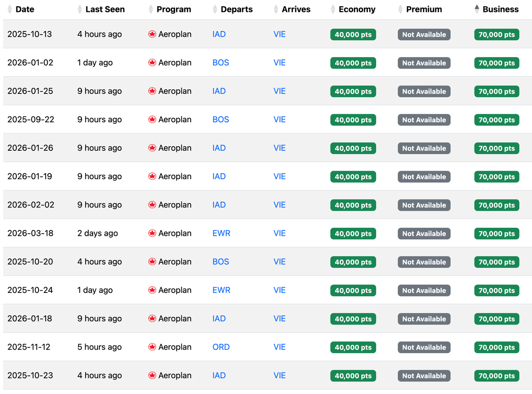This screenshot has height=394, width=532.
Task: Click Not Available badge in 2026-02-02 row
Action: click(x=424, y=205)
